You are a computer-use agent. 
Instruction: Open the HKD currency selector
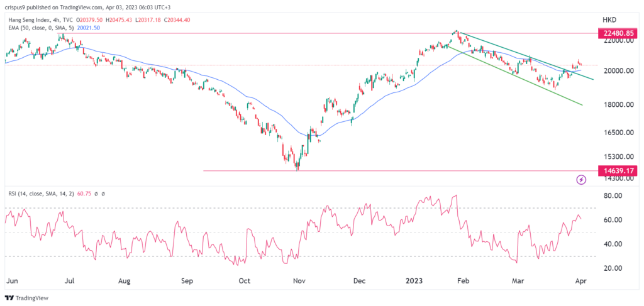coord(609,19)
